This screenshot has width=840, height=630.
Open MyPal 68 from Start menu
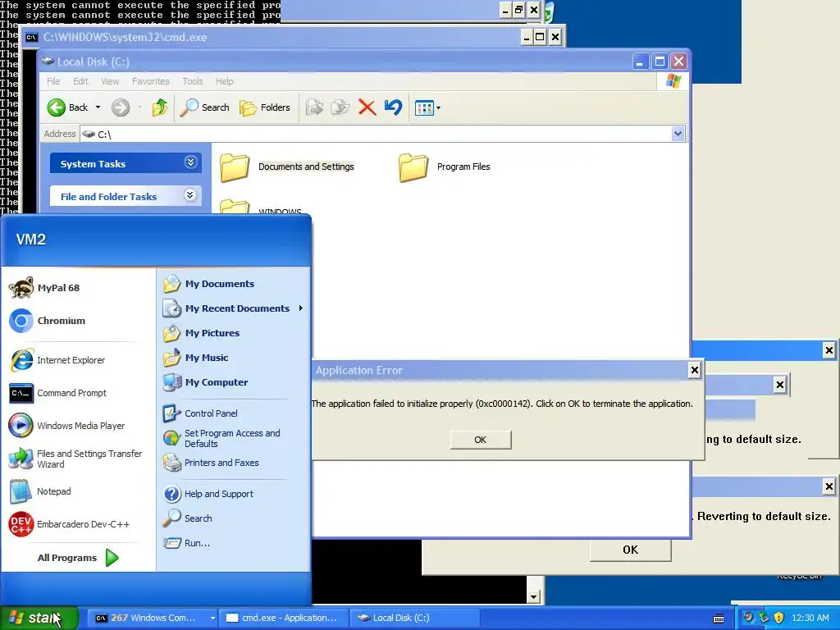coord(45,288)
